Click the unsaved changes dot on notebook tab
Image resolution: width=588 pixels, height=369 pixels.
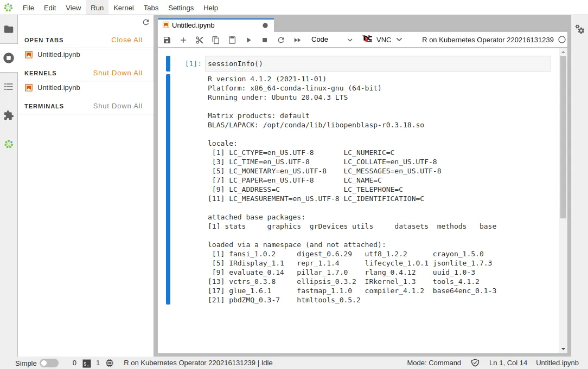265,25
